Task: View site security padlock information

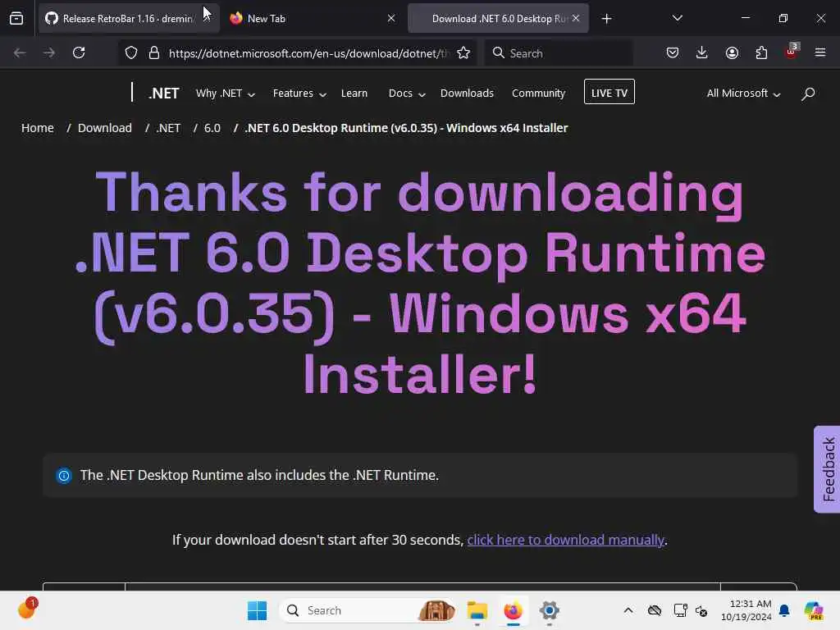Action: point(153,53)
